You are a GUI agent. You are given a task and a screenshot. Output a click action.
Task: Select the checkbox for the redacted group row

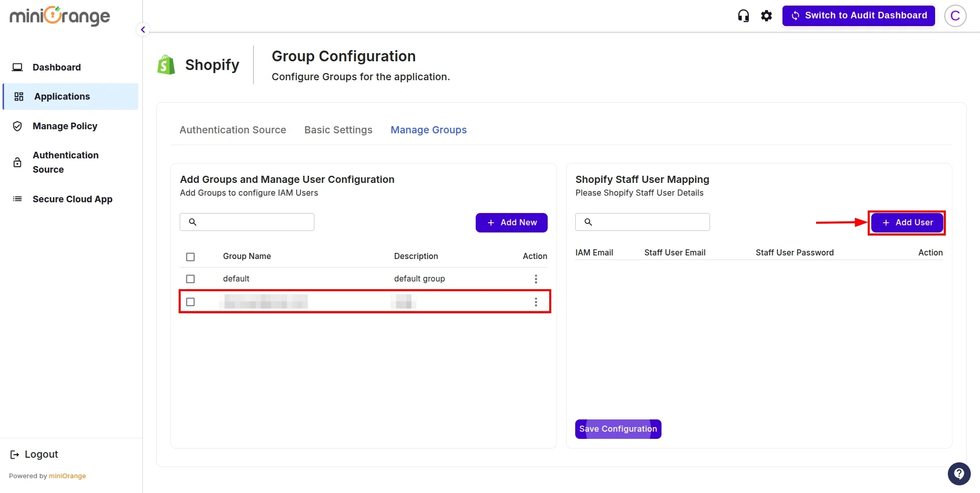[x=190, y=302]
